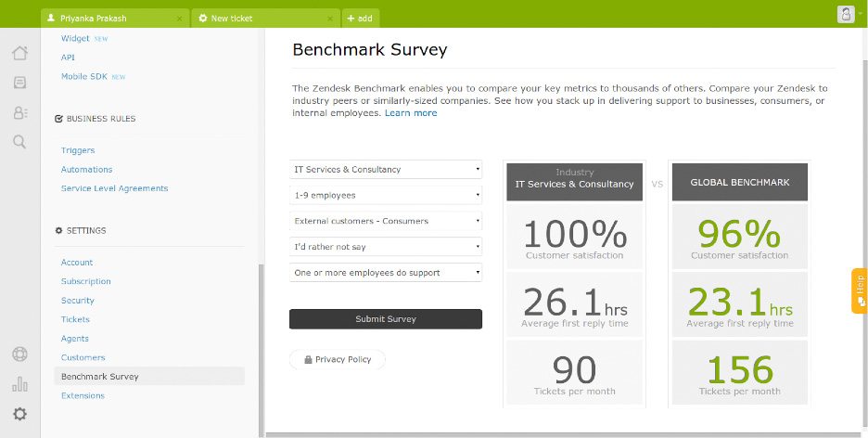Screen dimensions: 868x438
Task: Click the Submit Survey button
Action: click(385, 319)
